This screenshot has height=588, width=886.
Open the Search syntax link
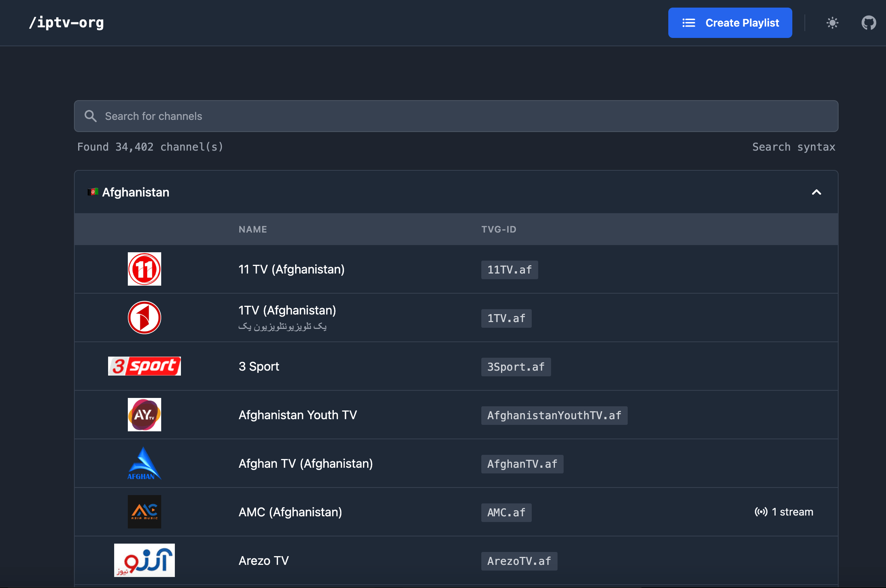(x=794, y=147)
